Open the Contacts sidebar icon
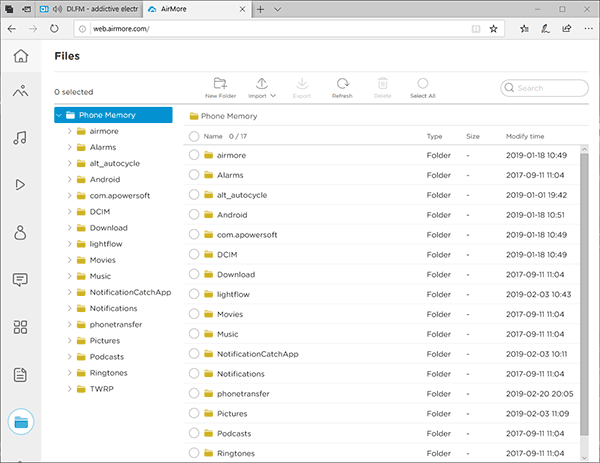Viewport: 600px width, 463px height. tap(21, 232)
